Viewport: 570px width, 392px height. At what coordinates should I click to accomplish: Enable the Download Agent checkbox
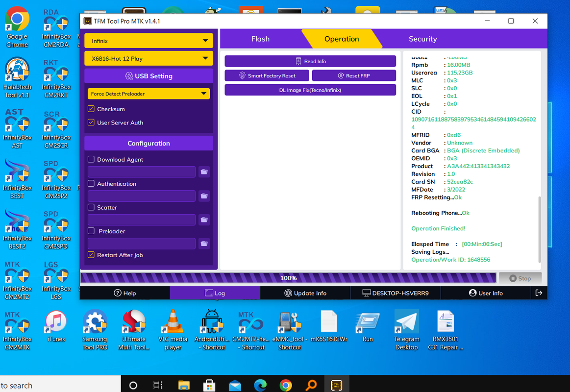point(91,159)
